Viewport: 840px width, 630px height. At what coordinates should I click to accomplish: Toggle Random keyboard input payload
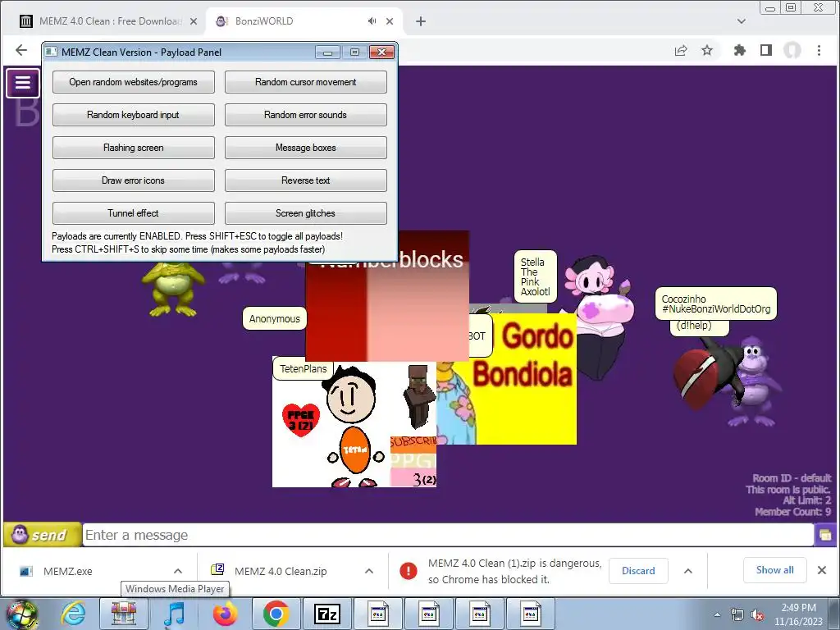click(134, 115)
